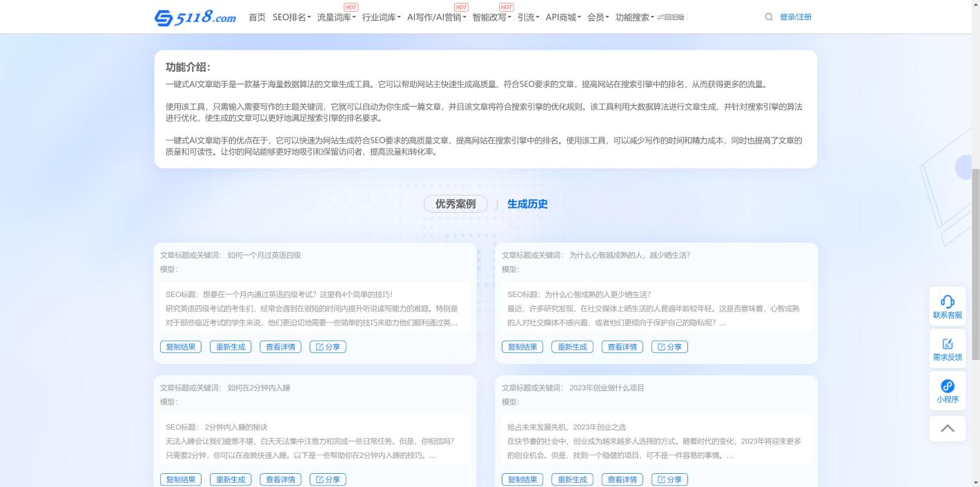
Task: Expand 会员 menu
Action: 598,17
